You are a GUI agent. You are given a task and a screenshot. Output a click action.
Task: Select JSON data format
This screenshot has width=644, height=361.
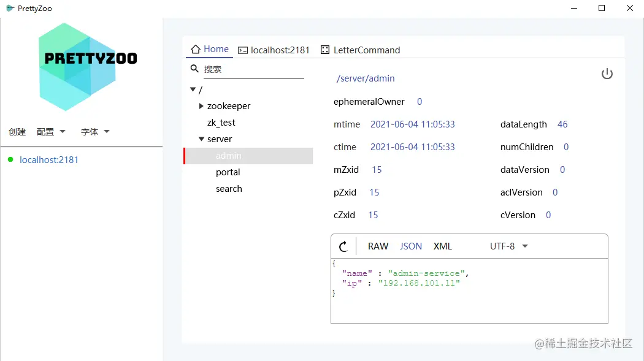point(411,246)
